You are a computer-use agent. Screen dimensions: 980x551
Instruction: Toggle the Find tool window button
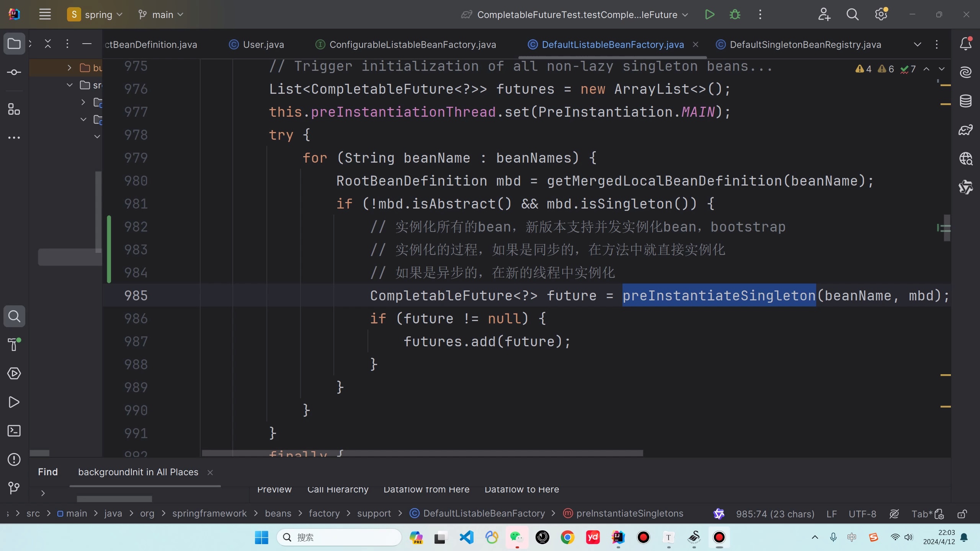point(14,316)
